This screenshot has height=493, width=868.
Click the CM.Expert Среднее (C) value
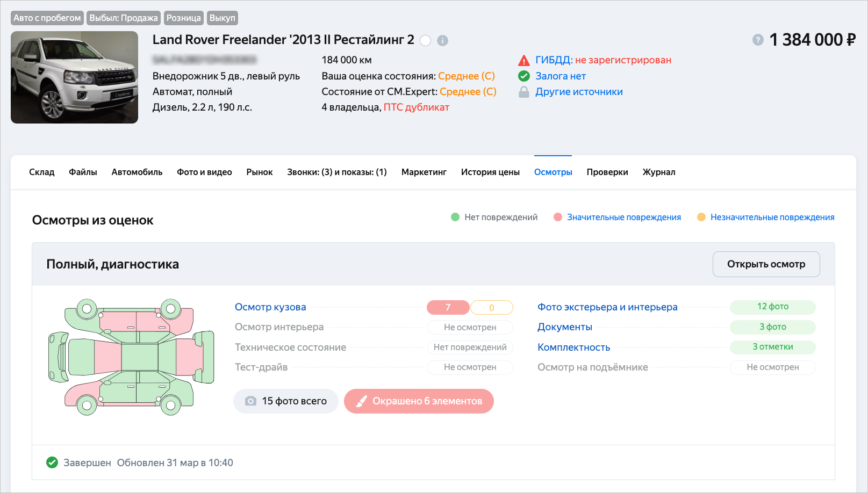click(468, 92)
